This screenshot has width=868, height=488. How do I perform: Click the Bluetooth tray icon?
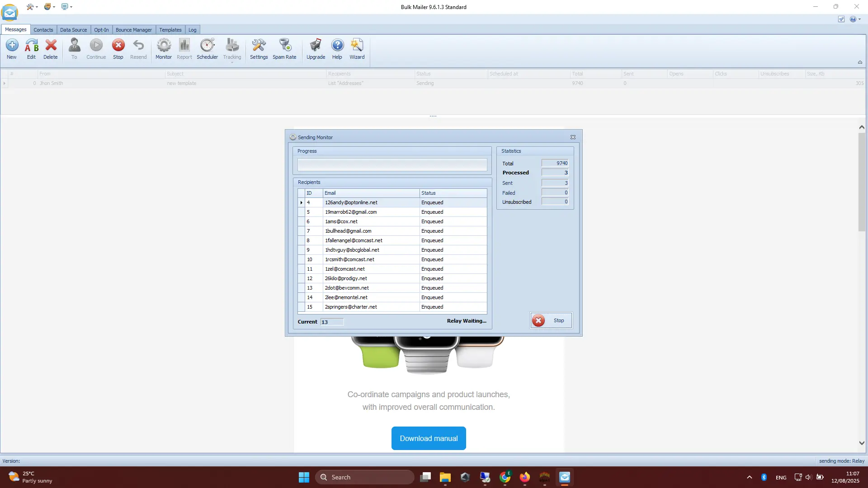tap(764, 477)
